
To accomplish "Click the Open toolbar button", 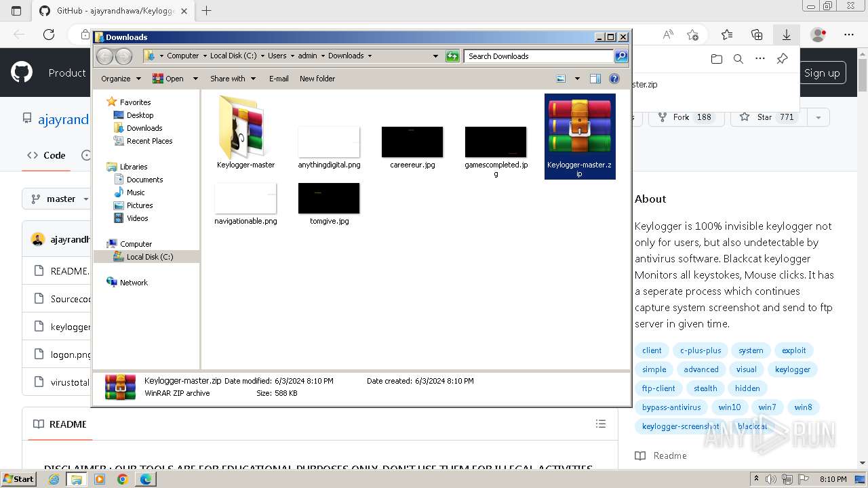I will [x=168, y=79].
